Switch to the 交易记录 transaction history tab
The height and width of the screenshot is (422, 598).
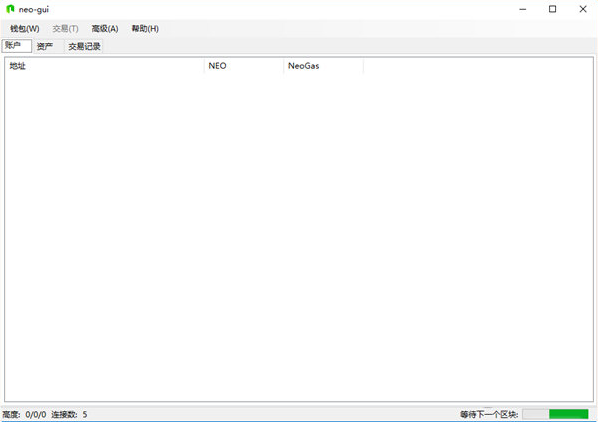click(84, 47)
